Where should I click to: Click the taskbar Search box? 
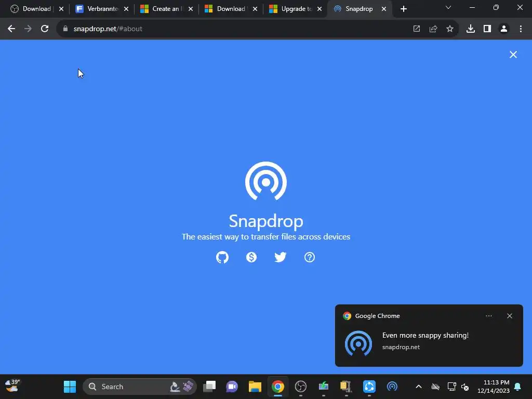(x=139, y=387)
